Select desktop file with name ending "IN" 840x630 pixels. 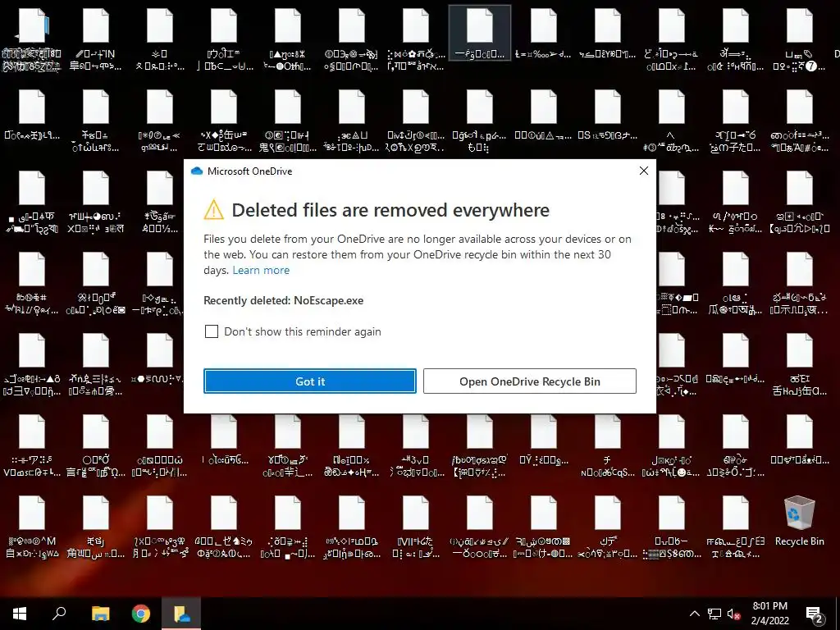click(95, 40)
